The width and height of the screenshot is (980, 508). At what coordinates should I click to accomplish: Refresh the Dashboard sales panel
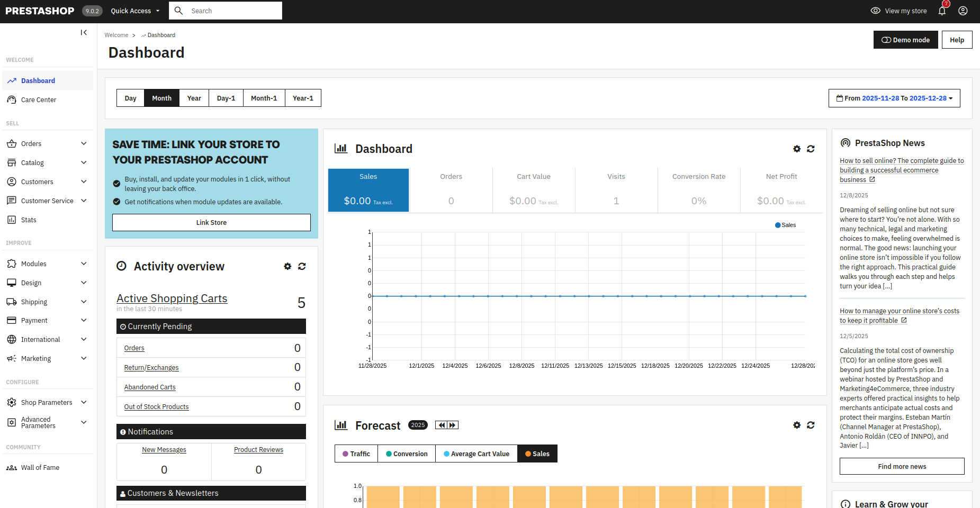[x=810, y=149]
